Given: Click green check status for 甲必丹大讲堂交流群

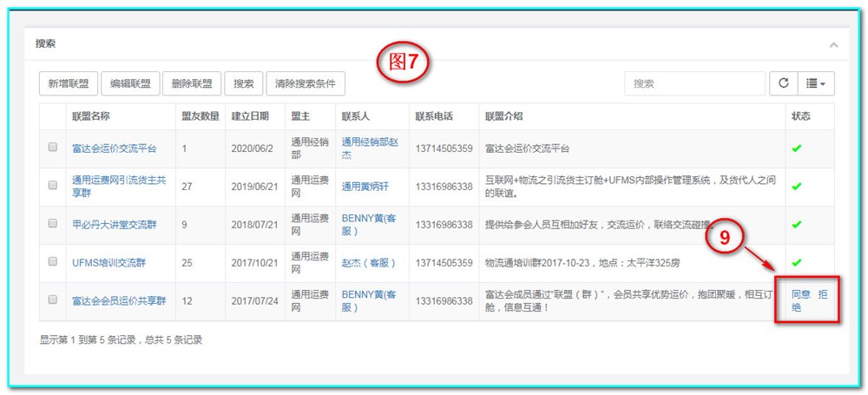Looking at the screenshot, I should point(797,225).
